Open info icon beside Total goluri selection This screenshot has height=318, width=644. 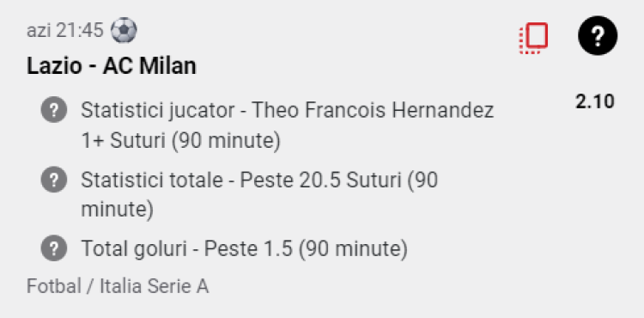(54, 248)
